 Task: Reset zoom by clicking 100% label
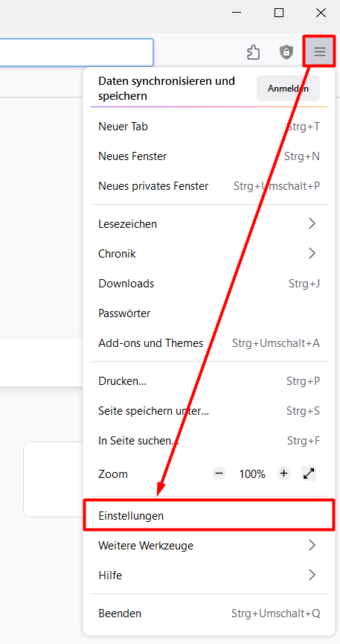tap(252, 474)
